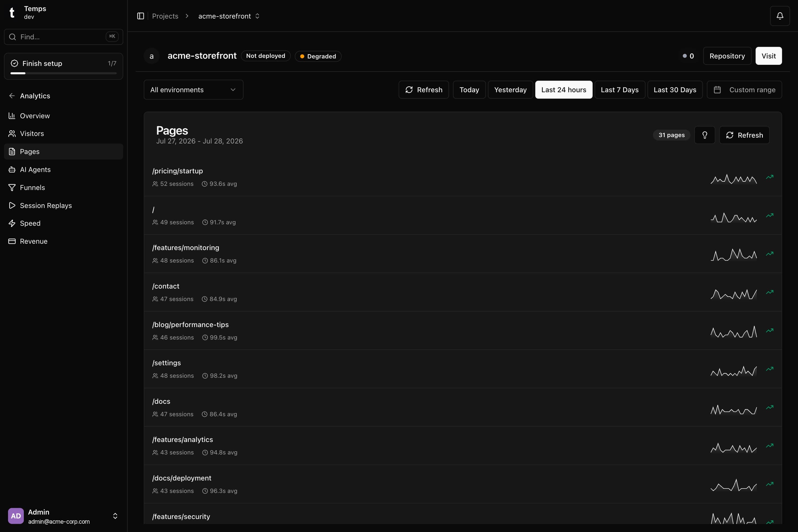Click the AD user avatar
798x532 pixels.
pos(16,516)
